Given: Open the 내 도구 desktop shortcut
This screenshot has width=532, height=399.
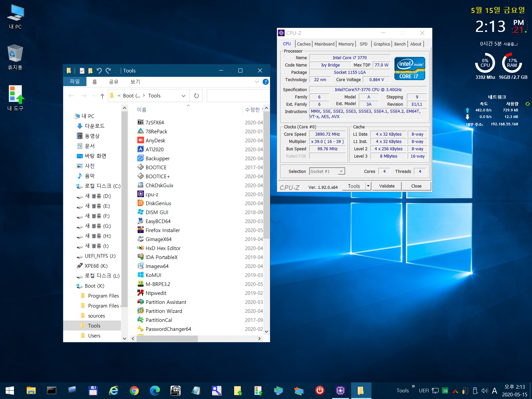Looking at the screenshot, I should pos(15,98).
